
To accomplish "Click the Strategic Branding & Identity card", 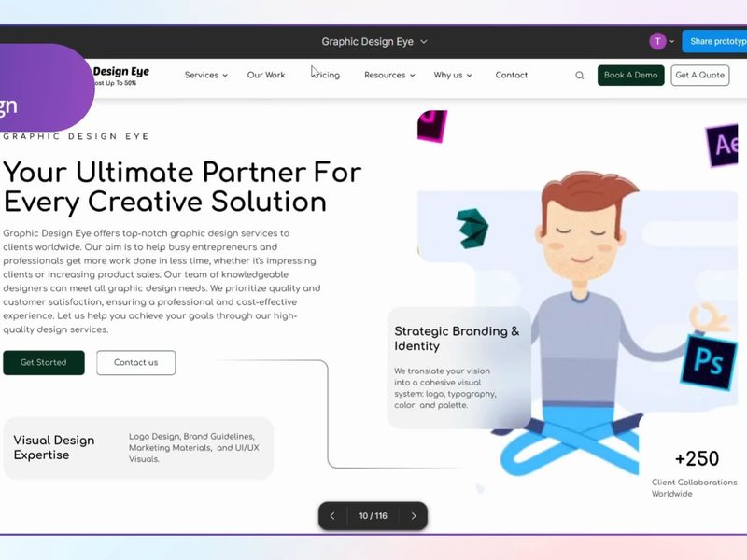I will coord(458,368).
